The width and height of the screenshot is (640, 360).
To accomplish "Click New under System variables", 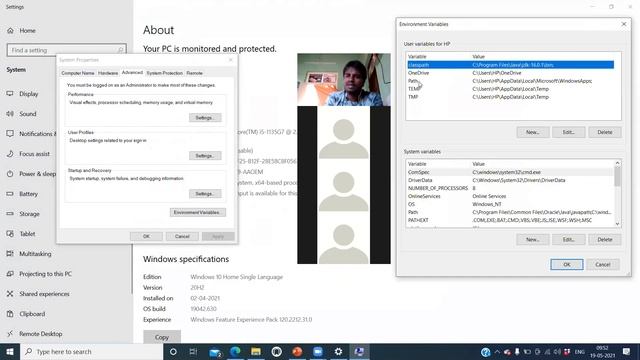I will pos(533,240).
